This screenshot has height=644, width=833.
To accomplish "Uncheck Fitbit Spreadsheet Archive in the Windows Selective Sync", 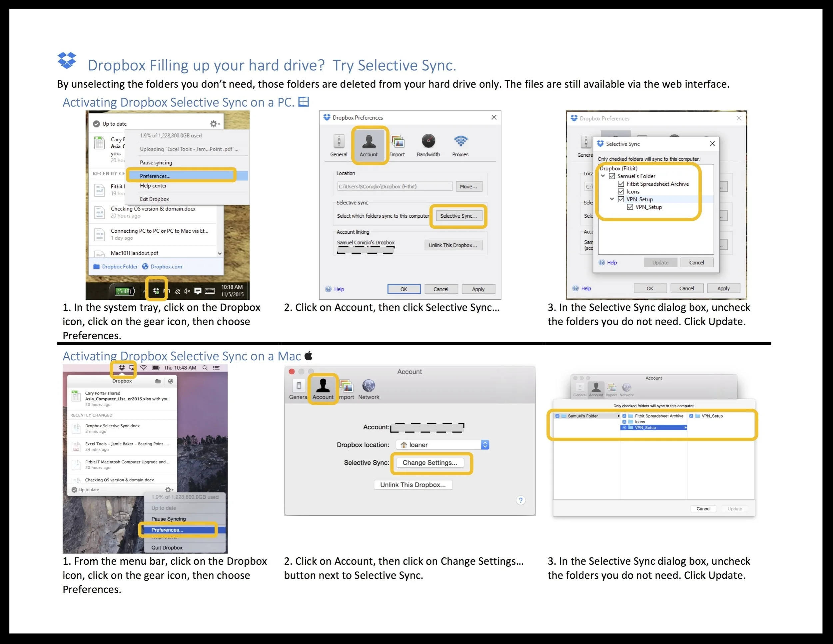I will (621, 184).
